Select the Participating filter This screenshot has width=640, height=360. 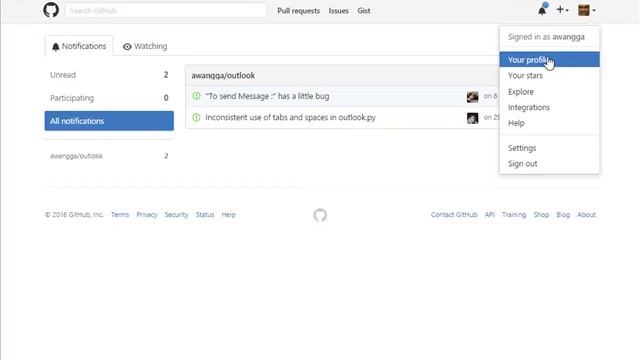point(109,98)
